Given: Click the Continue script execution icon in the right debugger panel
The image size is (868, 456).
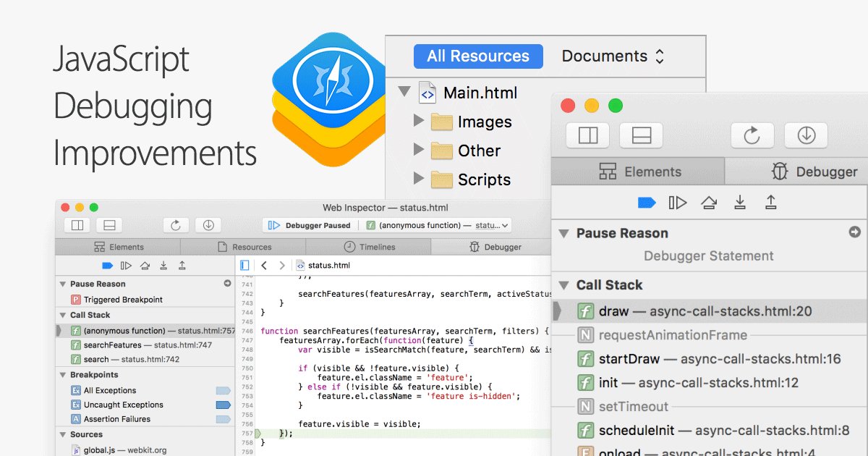Looking at the screenshot, I should (678, 203).
